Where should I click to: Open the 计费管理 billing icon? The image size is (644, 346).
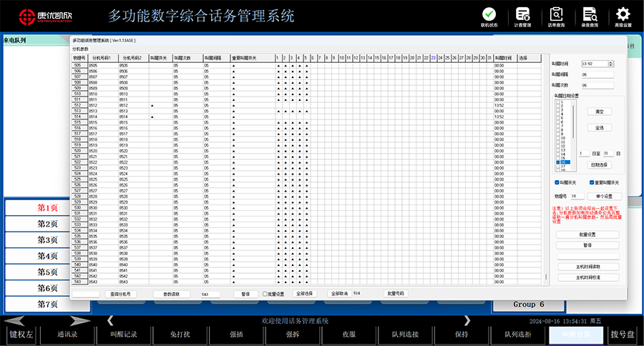522,14
